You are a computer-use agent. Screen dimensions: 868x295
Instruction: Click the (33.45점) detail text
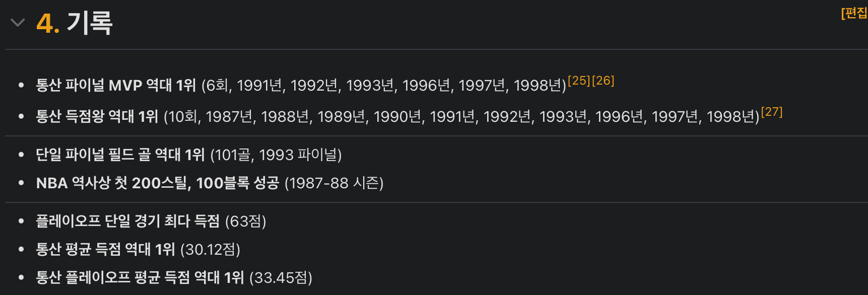coord(281,277)
